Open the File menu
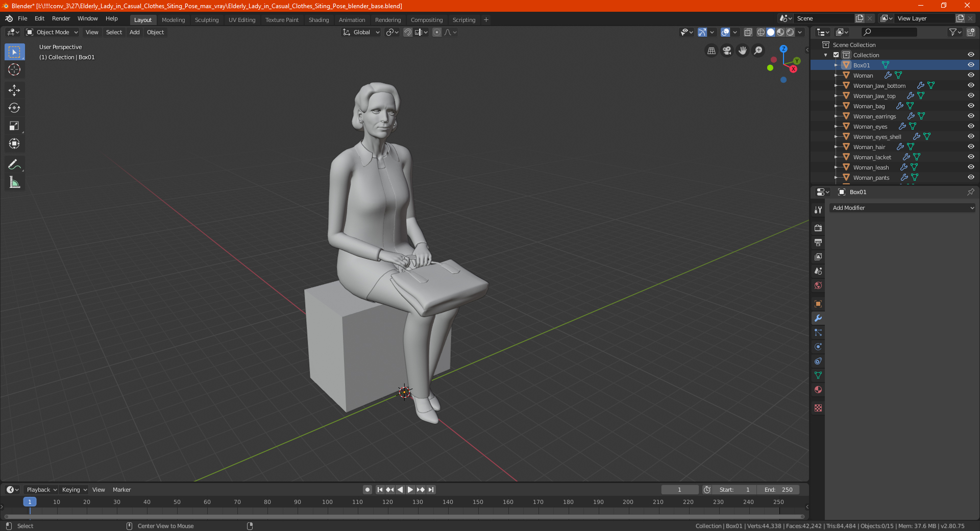The height and width of the screenshot is (531, 980). pyautogui.click(x=22, y=18)
